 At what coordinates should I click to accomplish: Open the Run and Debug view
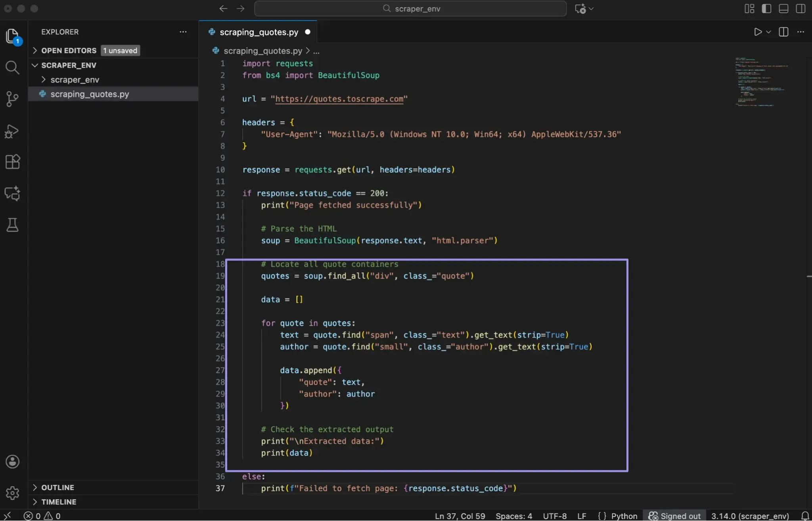(13, 131)
